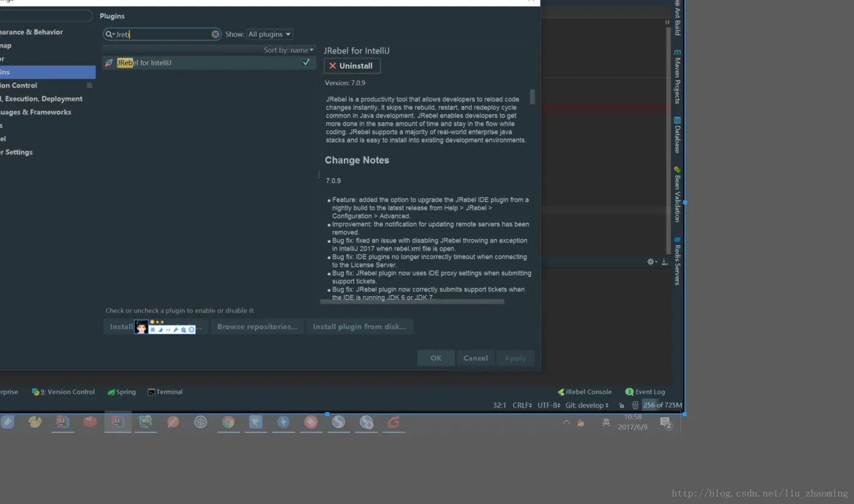Click the inspector hector icon in status bar
The image size is (854, 504).
635,405
